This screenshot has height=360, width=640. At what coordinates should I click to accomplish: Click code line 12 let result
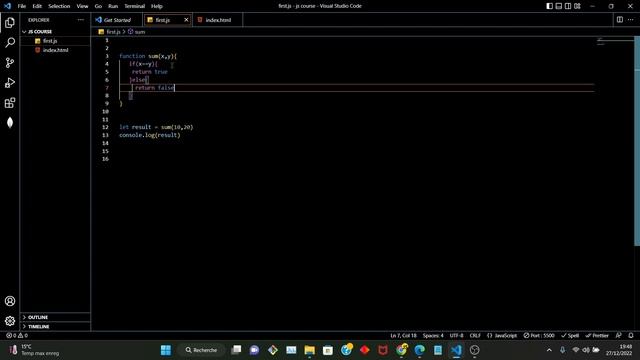[156, 127]
